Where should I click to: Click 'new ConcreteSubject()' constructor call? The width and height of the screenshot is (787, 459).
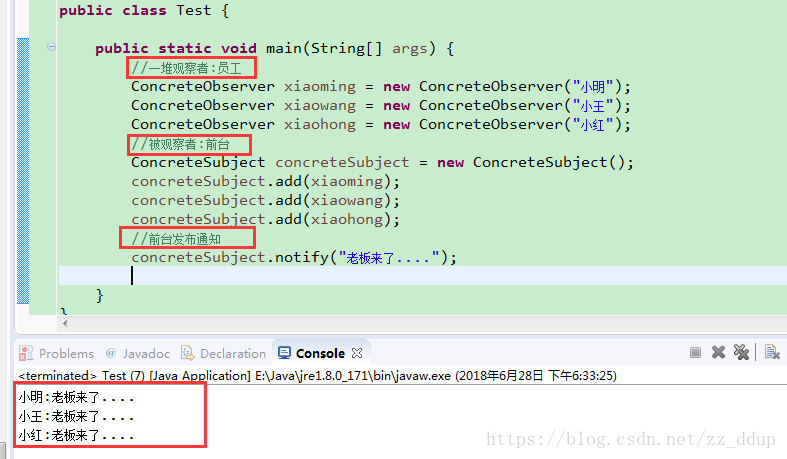[531, 163]
